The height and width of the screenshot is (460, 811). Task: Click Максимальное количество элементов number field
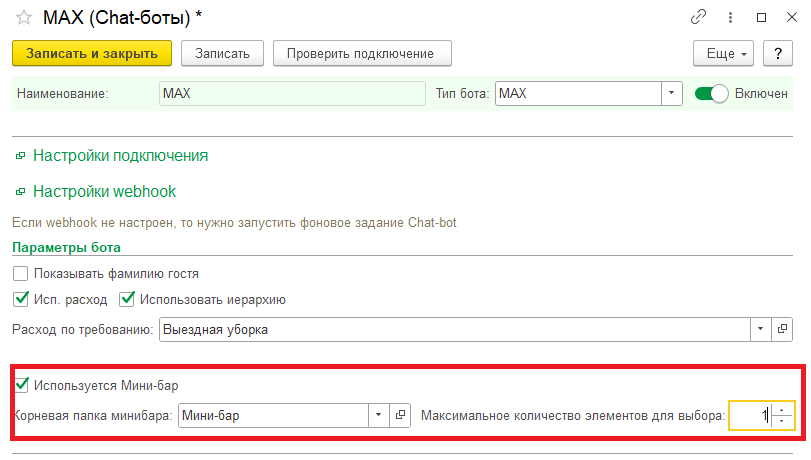(750, 416)
